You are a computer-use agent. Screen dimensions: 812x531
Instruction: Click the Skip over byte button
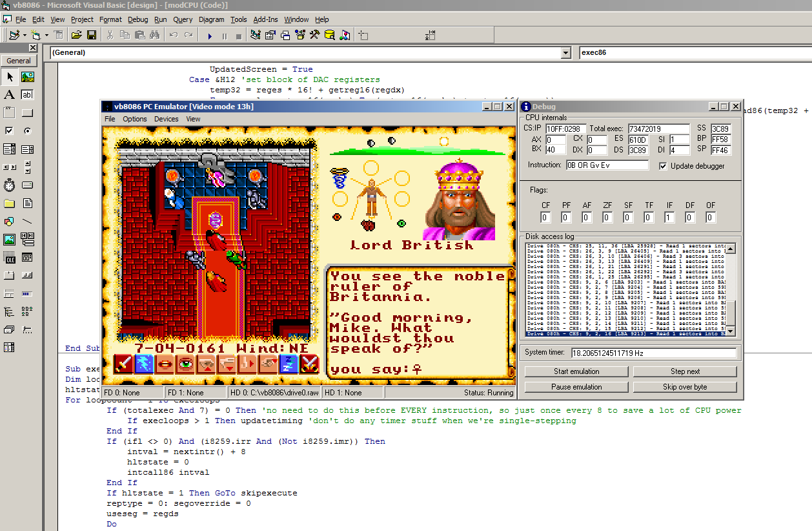click(x=685, y=387)
